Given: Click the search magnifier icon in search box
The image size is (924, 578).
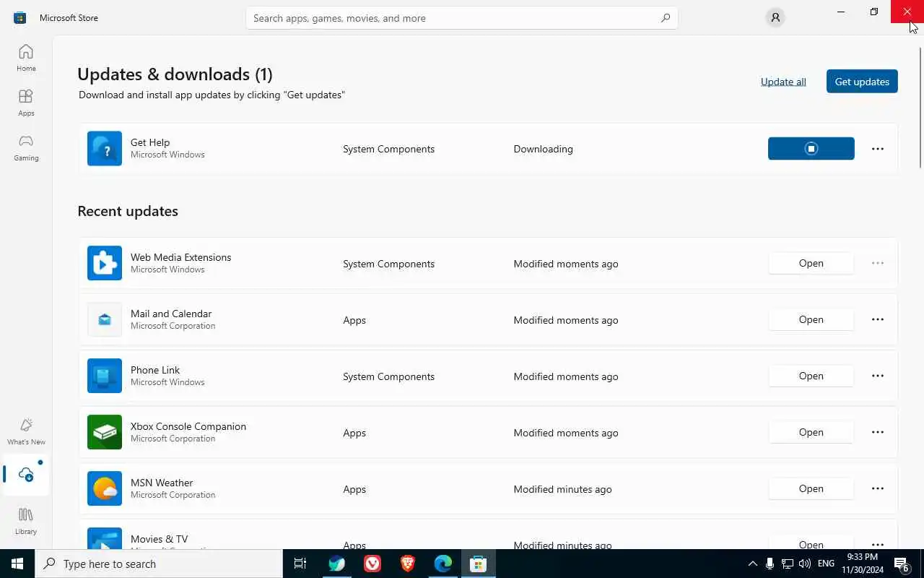Looking at the screenshot, I should coord(666,18).
